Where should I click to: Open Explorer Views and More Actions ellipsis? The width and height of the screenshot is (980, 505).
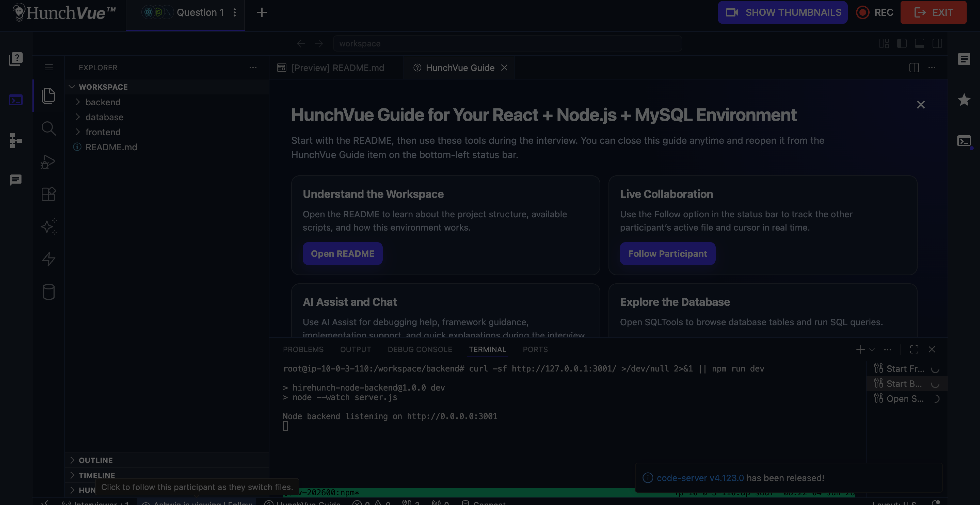point(253,67)
